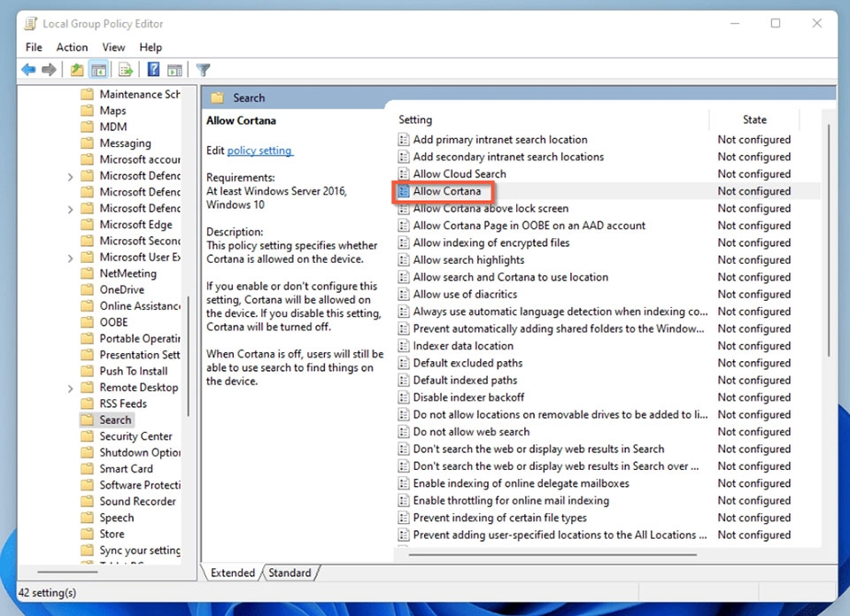The width and height of the screenshot is (850, 616).
Task: Click the Export List toolbar icon
Action: (126, 69)
